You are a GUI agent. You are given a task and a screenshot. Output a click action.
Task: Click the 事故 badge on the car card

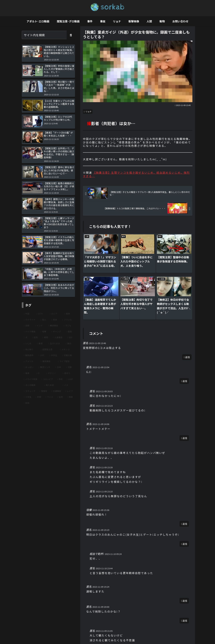click(160, 237)
